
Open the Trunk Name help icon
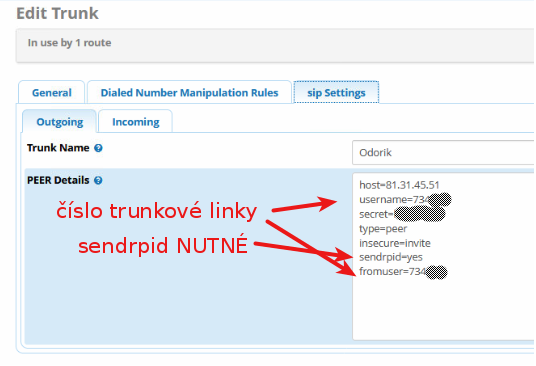point(98,148)
